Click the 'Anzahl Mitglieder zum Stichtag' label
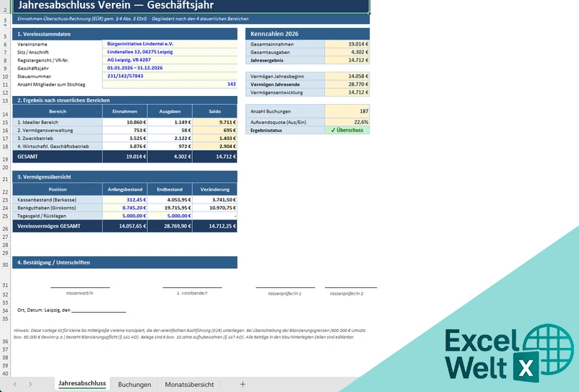 point(51,84)
